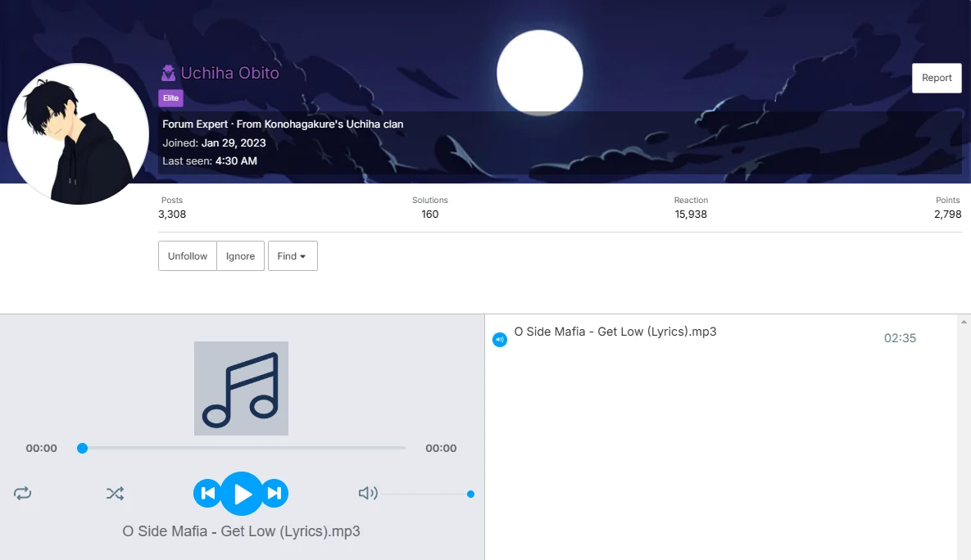The width and height of the screenshot is (971, 560).
Task: Click the music note album art
Action: click(x=241, y=389)
